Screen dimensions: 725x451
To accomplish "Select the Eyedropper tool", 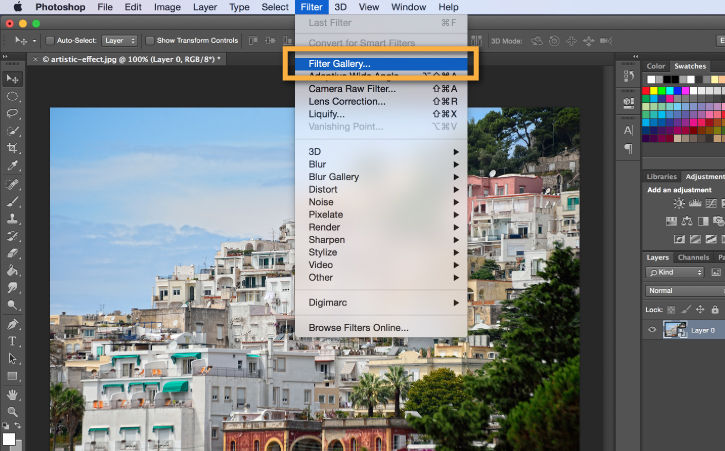I will (12, 166).
